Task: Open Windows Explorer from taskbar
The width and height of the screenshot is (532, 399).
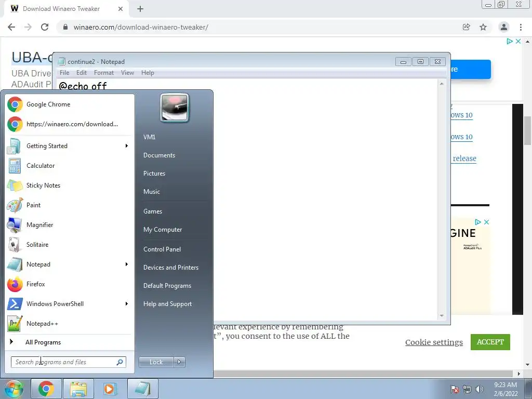Action: tap(78, 389)
